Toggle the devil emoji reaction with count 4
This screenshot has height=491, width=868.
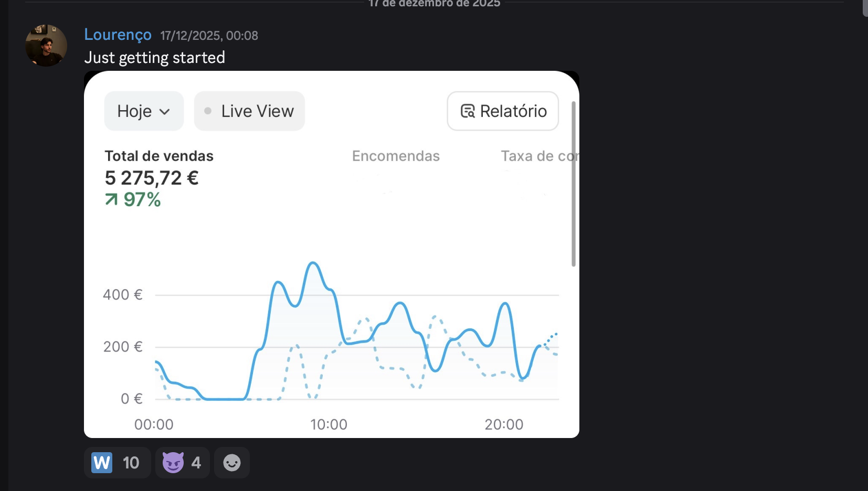pyautogui.click(x=182, y=463)
